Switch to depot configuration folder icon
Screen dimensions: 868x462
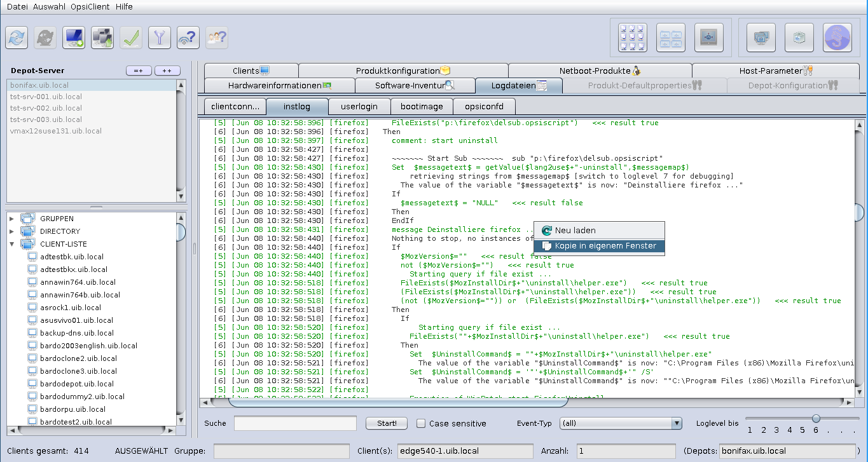(x=670, y=38)
